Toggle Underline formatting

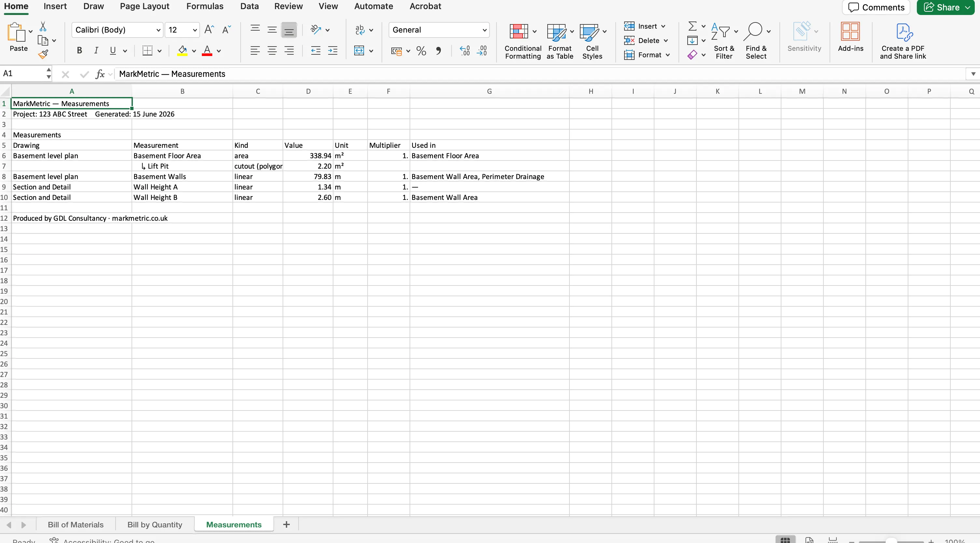(x=113, y=50)
